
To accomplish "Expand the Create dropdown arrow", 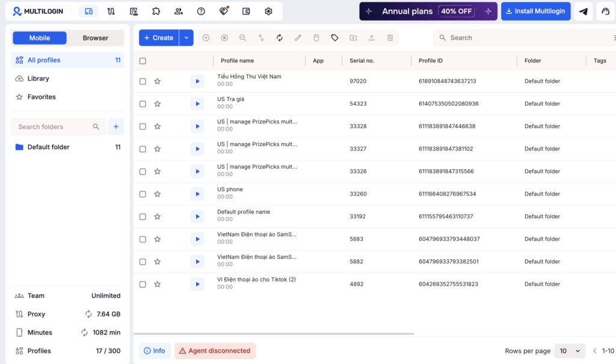I will tap(186, 38).
